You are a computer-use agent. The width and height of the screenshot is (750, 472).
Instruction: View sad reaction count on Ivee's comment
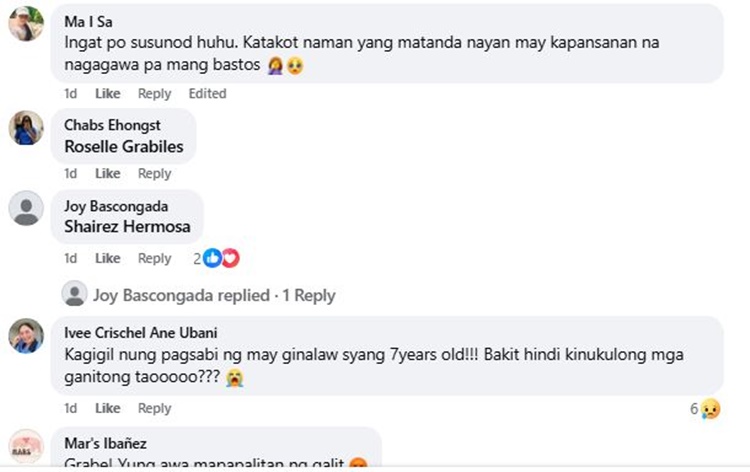pyautogui.click(x=705, y=408)
